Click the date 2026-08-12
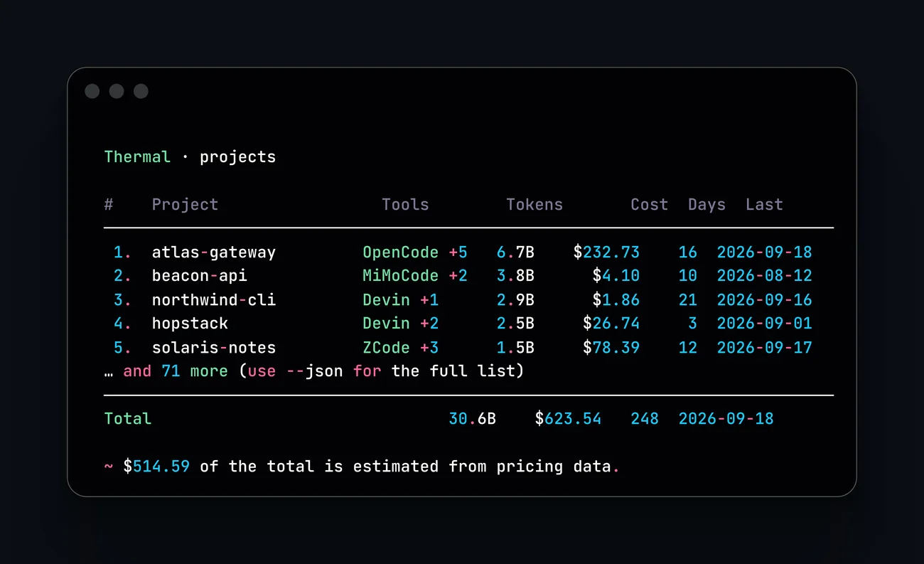 click(x=764, y=276)
